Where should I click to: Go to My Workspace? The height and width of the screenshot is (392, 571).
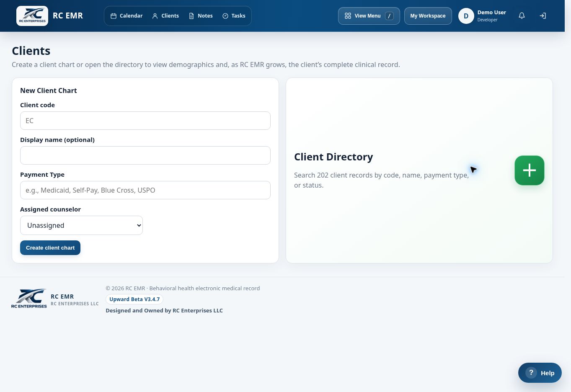428,16
